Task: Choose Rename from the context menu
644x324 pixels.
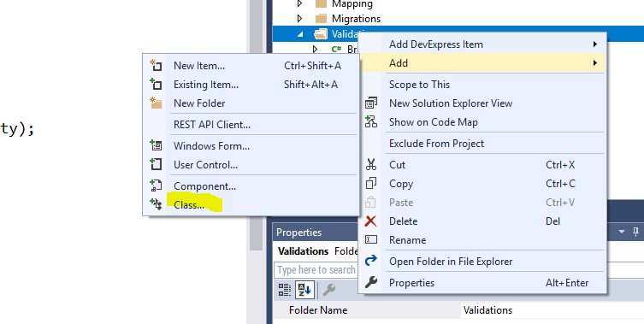Action: click(x=407, y=240)
